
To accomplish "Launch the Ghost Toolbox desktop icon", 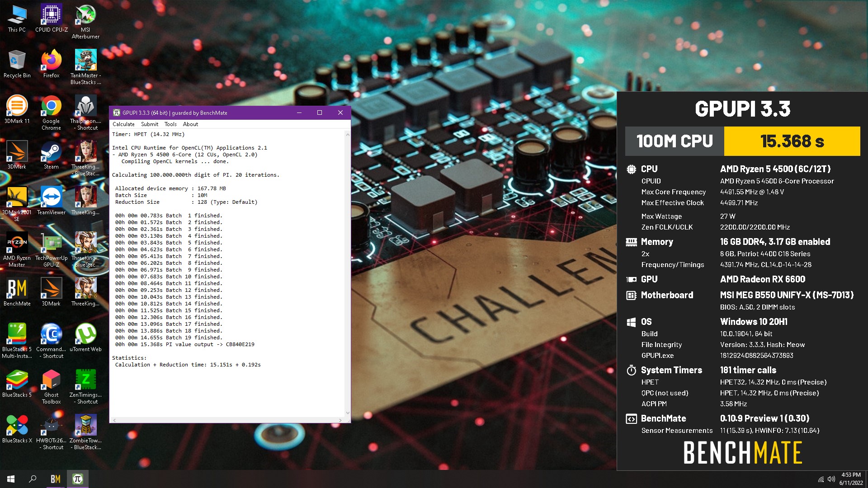I will [52, 386].
